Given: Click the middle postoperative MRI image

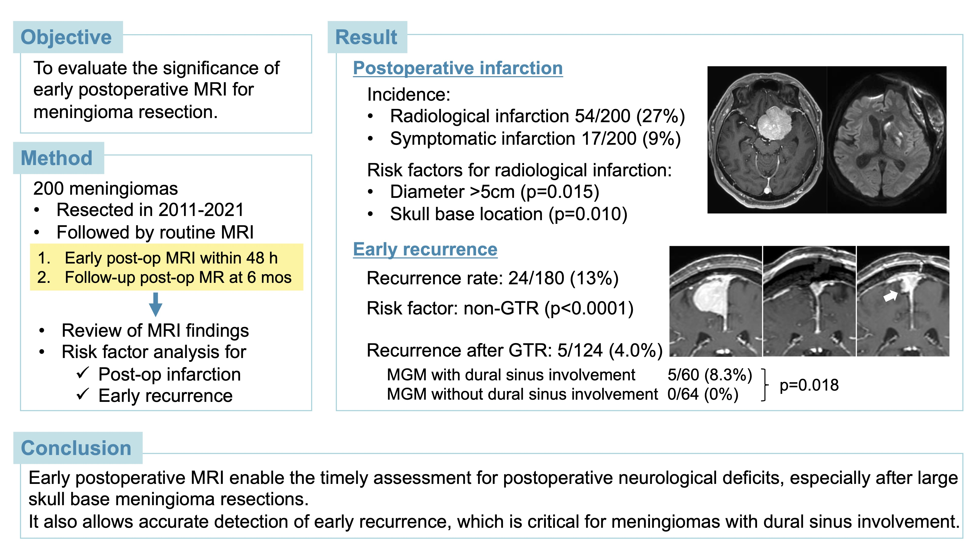Looking at the screenshot, I should (x=809, y=301).
